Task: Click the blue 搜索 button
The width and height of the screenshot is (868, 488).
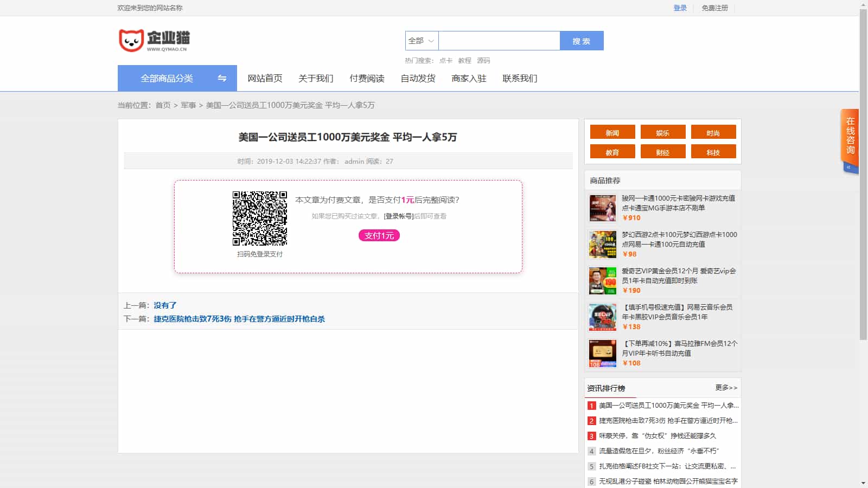Action: click(582, 41)
